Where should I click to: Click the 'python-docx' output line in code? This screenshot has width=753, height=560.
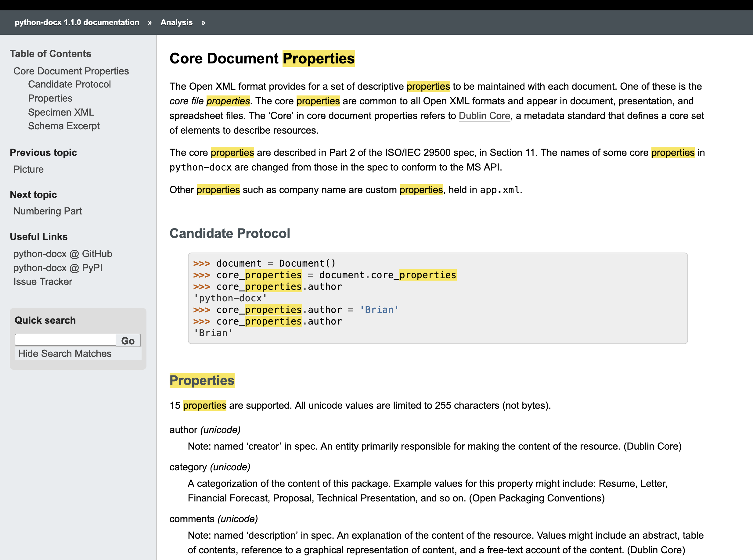[x=230, y=298]
